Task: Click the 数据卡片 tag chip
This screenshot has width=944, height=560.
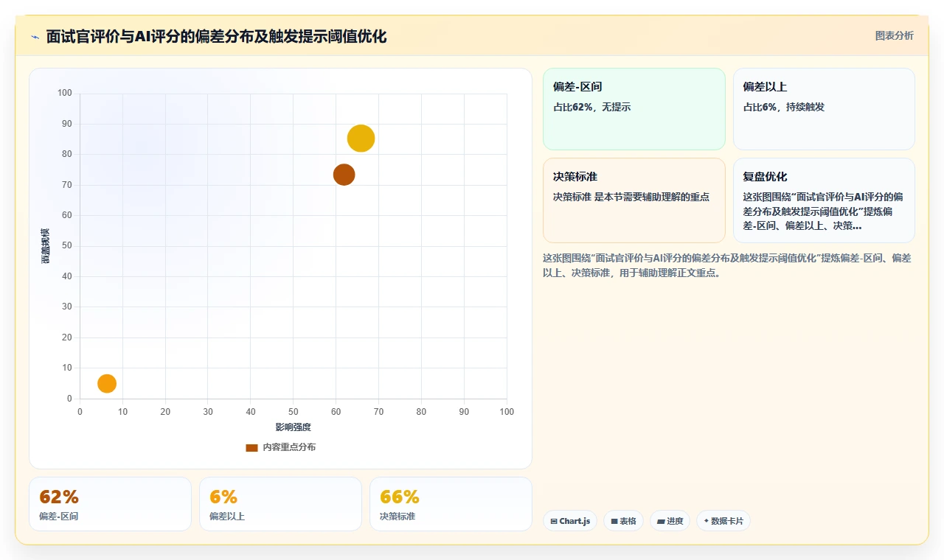Action: point(723,521)
